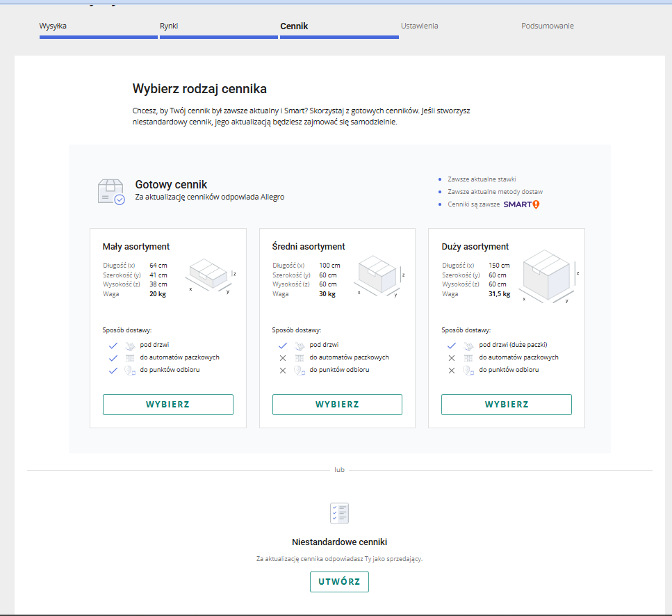Switch to the Rynki step tab

pyautogui.click(x=169, y=26)
